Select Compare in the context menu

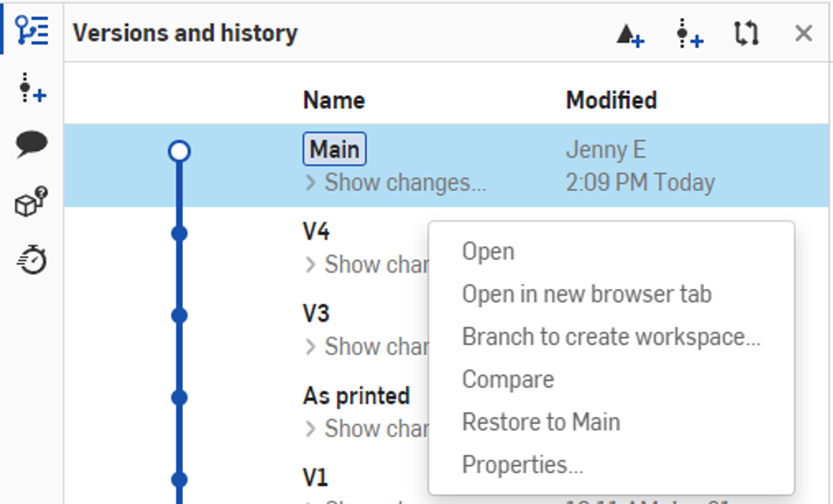pyautogui.click(x=508, y=380)
